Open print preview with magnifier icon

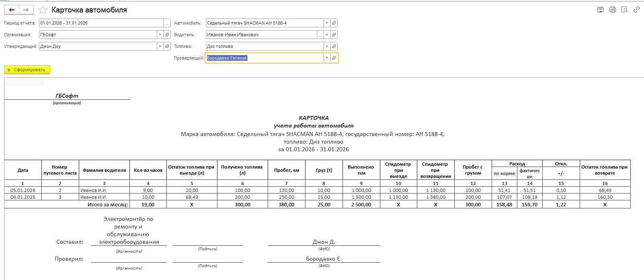624,10
